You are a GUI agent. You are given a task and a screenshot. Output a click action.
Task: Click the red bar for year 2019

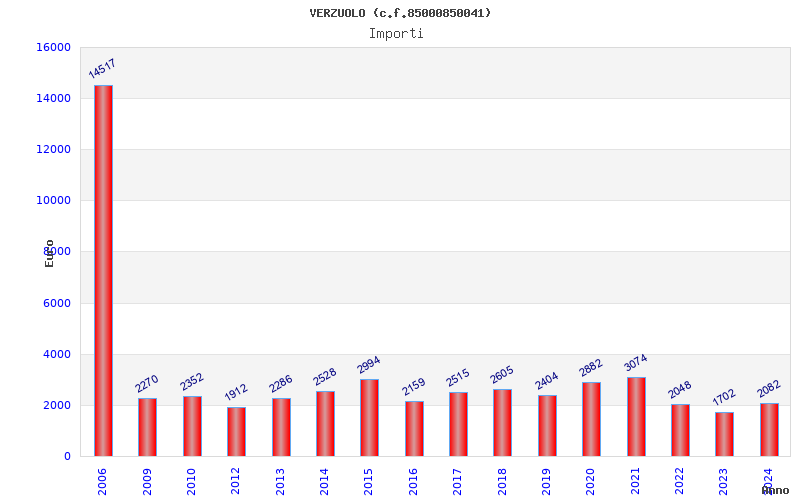(x=547, y=426)
